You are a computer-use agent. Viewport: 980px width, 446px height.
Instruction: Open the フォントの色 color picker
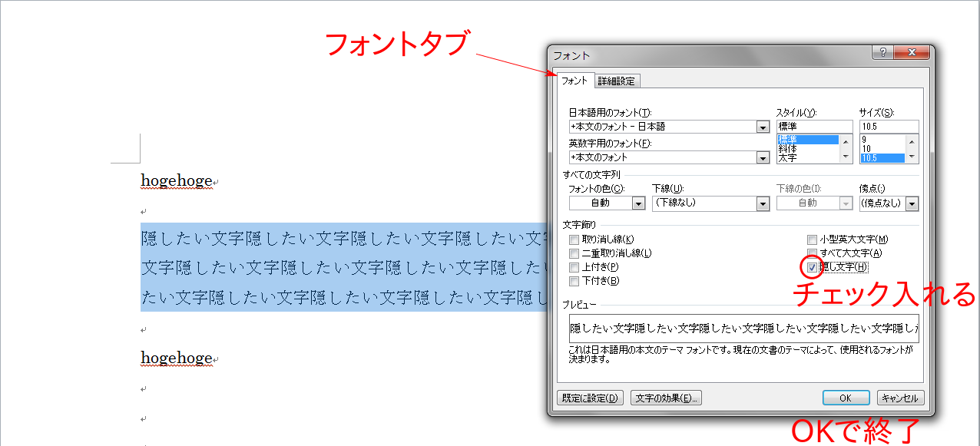click(638, 203)
